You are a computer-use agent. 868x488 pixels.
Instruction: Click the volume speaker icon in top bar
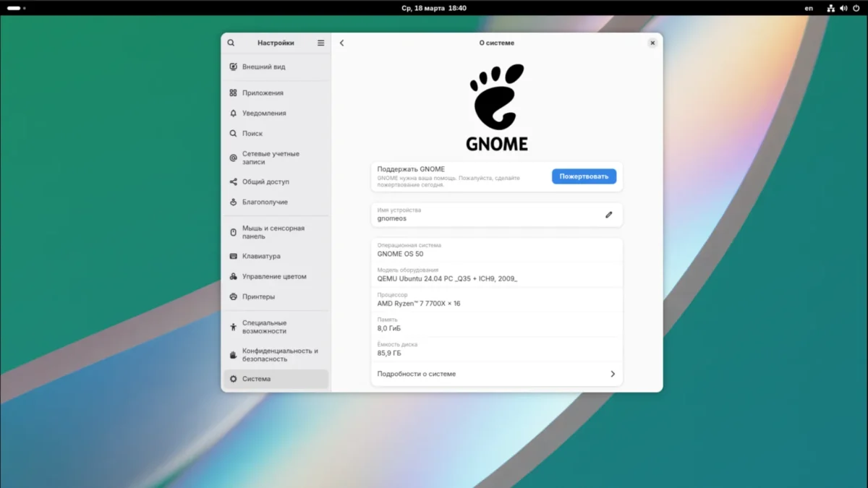tap(843, 8)
